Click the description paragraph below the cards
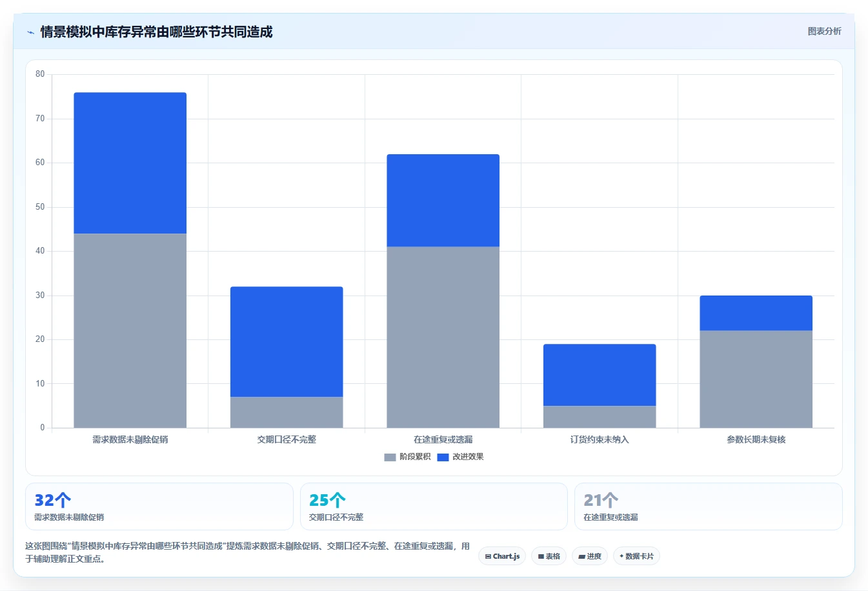 point(248,552)
